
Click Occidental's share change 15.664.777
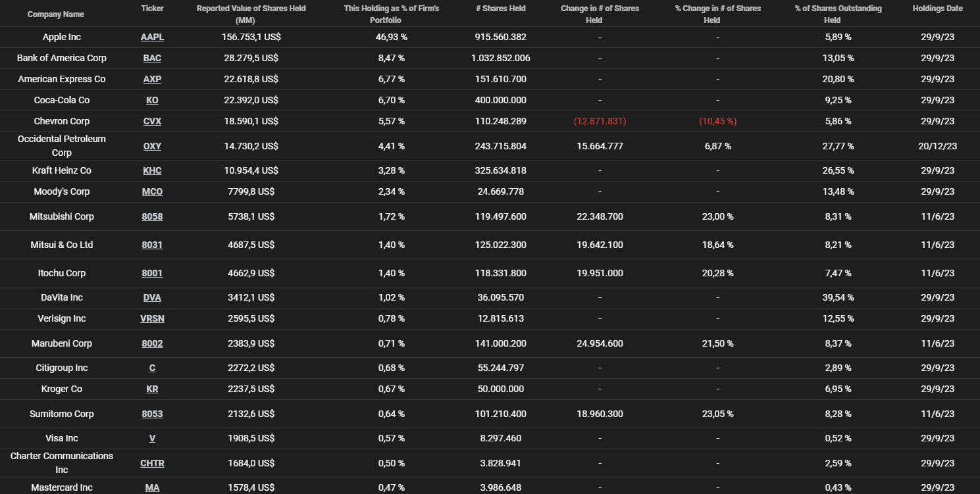tap(600, 146)
